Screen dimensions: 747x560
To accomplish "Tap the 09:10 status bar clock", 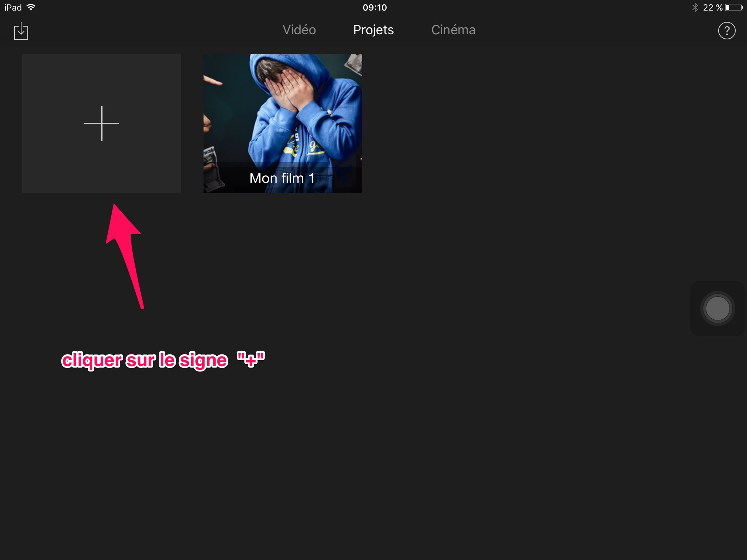I will (375, 8).
